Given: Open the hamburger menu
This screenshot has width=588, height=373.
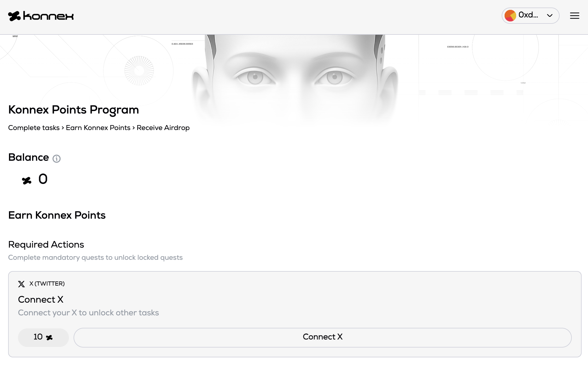Looking at the screenshot, I should (574, 16).
